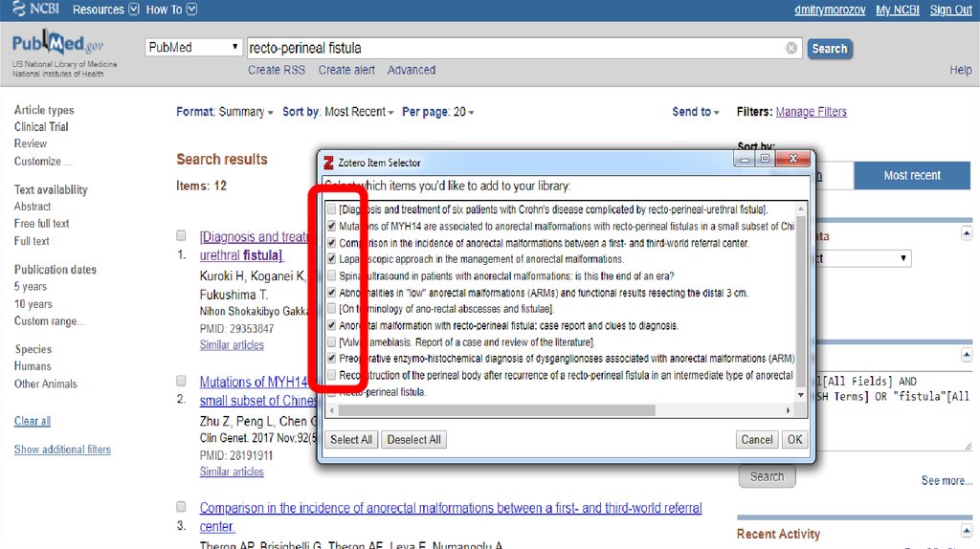Click the horizontal scrollbar thumb in item list
Screen dimensions: 980x549
pyautogui.click(x=498, y=410)
